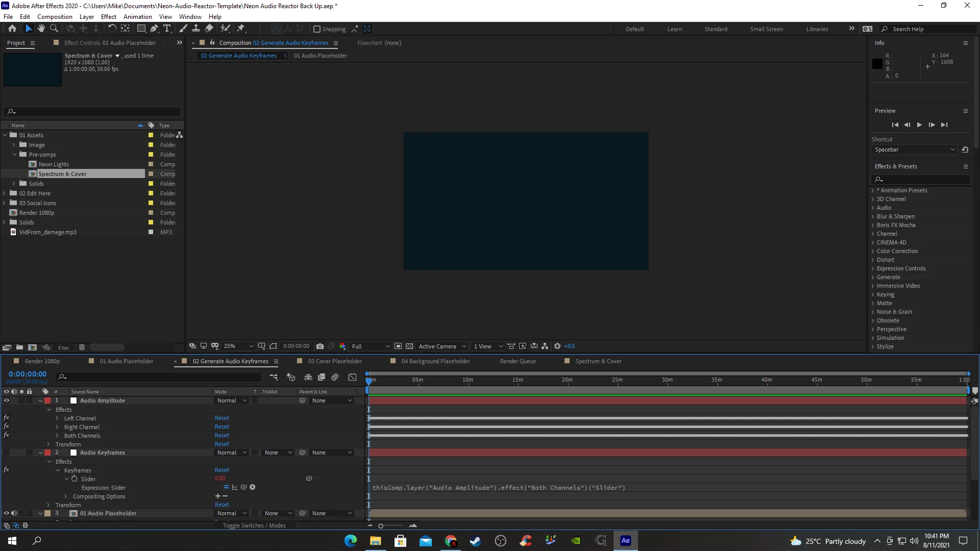980x551 pixels.
Task: Play the preview with the play button
Action: click(919, 125)
